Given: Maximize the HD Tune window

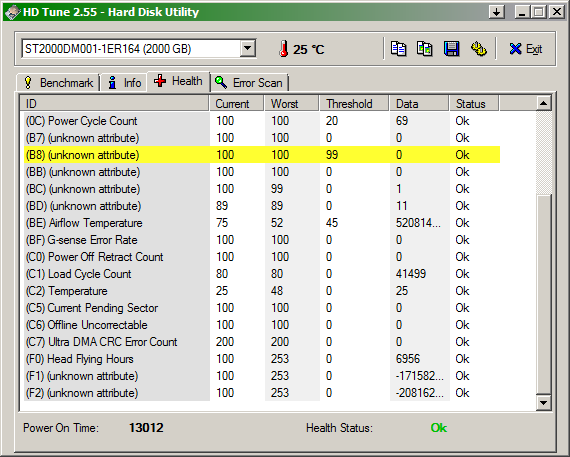Looking at the screenshot, I should tap(539, 12).
